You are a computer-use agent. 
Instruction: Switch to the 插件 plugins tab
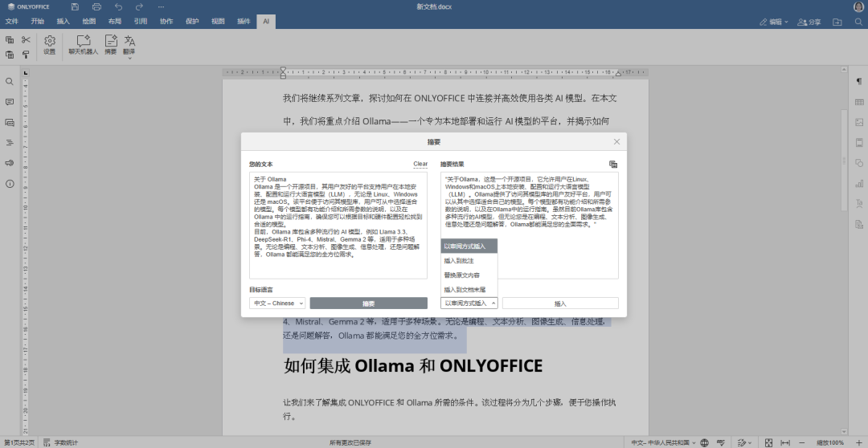click(244, 22)
